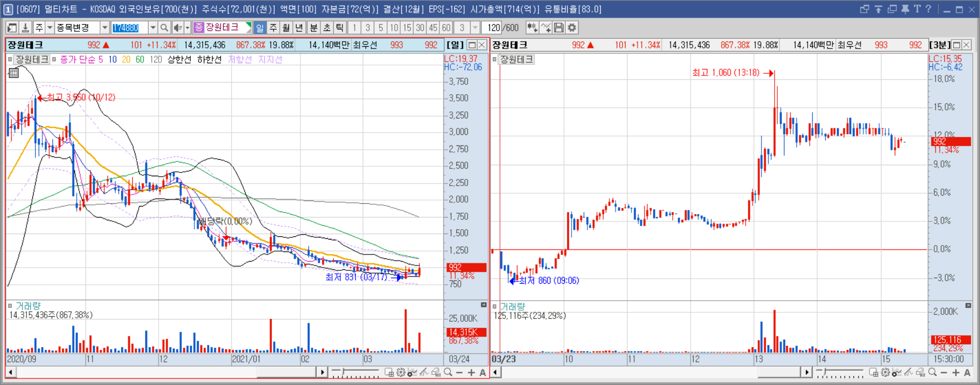Click daily chart magnifier icon
Image resolution: width=980 pixels, height=385 pixels.
point(448,373)
